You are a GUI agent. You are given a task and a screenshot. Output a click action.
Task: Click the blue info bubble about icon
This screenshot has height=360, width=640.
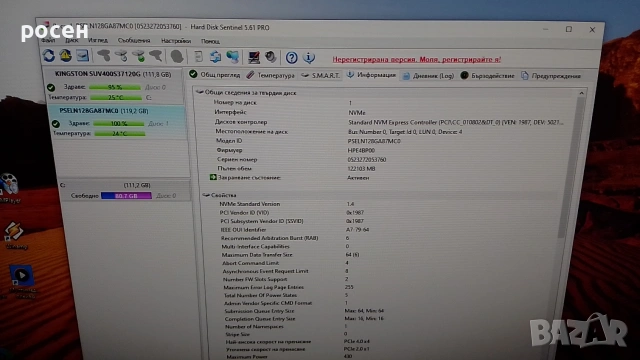tap(309, 58)
